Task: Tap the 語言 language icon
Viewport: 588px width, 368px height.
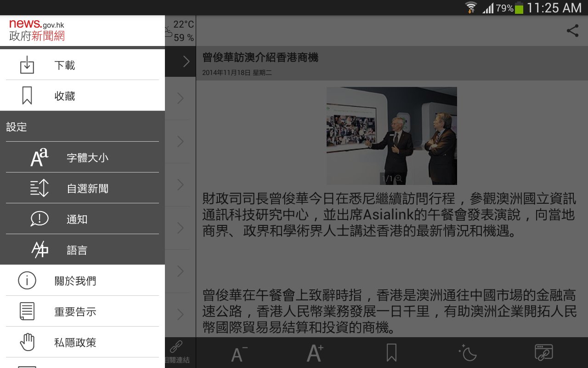Action: pos(40,250)
